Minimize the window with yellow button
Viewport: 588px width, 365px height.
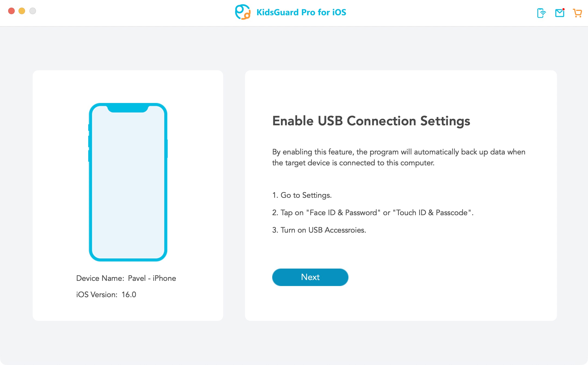[x=22, y=11]
